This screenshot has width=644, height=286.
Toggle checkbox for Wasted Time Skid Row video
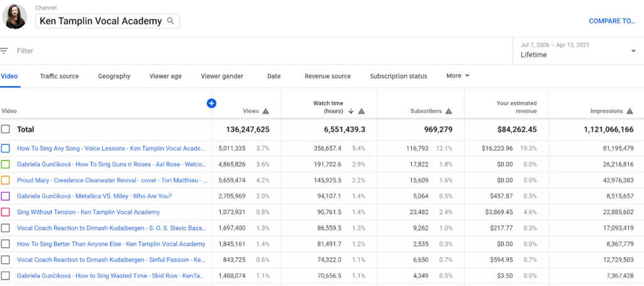tap(5, 276)
